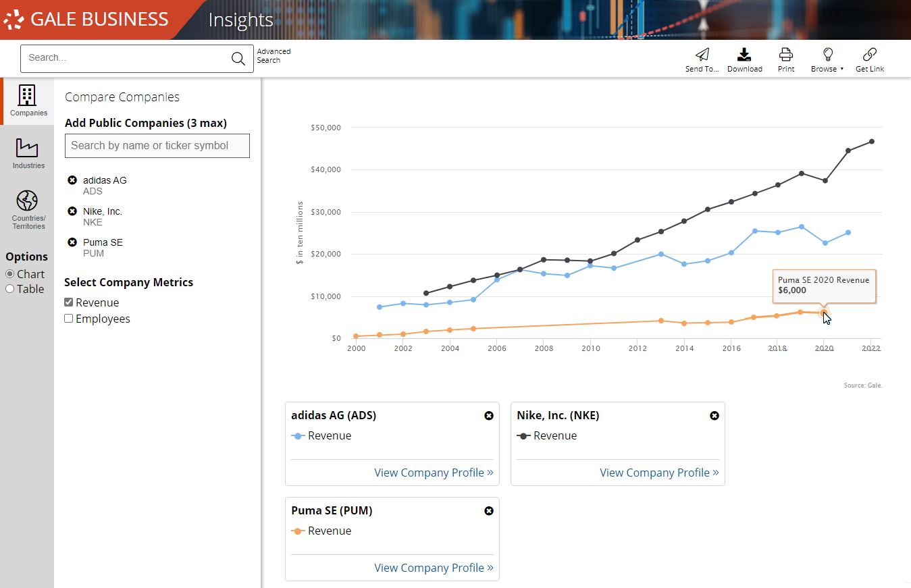This screenshot has width=911, height=588.
Task: Click Nike 2022 revenue data point
Action: [x=872, y=142]
